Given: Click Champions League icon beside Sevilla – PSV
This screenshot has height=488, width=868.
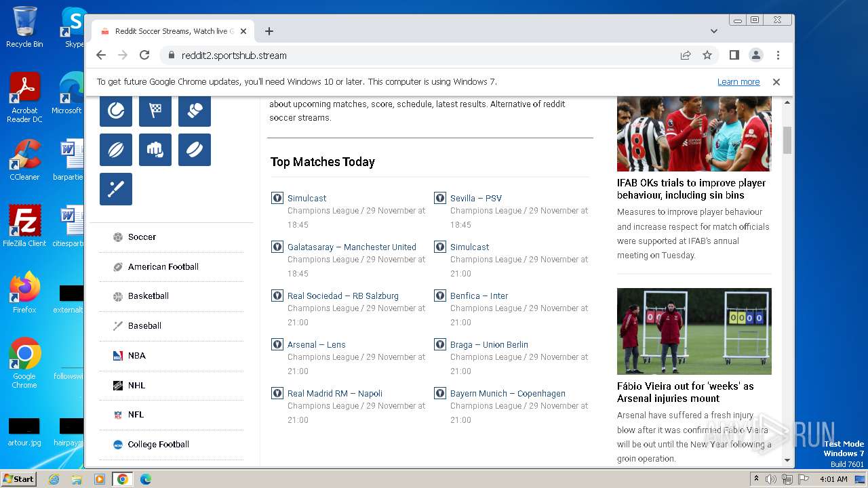Looking at the screenshot, I should coord(440,198).
